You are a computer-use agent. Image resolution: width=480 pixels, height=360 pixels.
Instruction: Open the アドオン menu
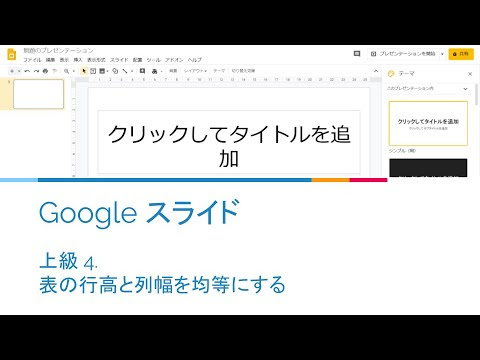point(174,60)
